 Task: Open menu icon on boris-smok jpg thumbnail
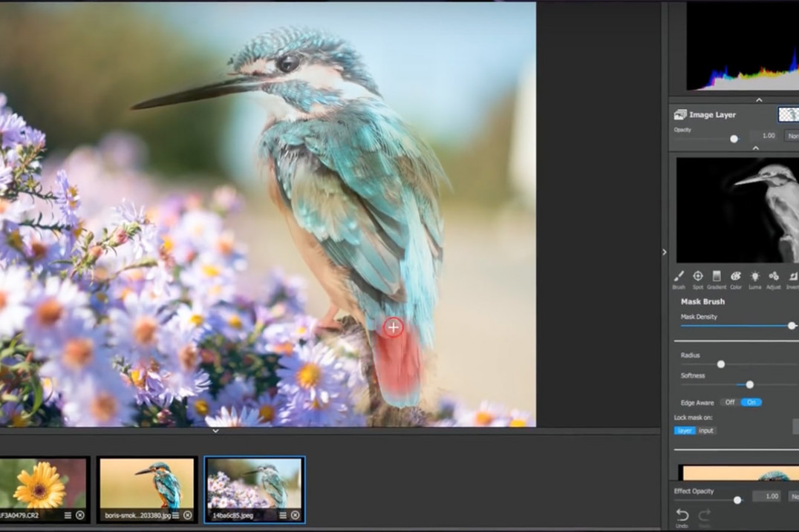176,515
